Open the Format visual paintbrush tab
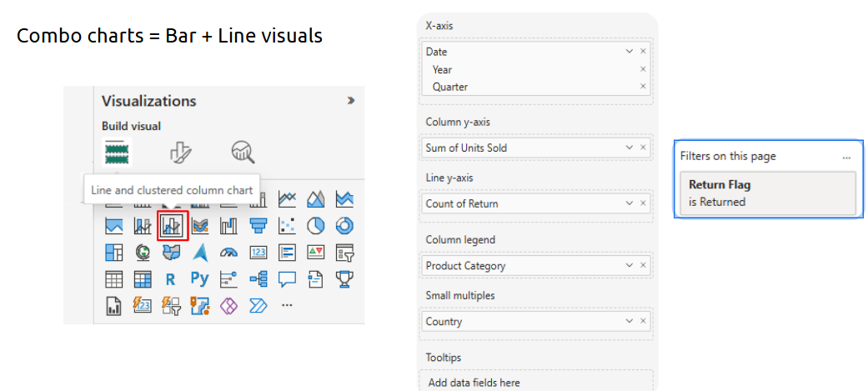Image resolution: width=868 pixels, height=391 pixels. point(180,151)
